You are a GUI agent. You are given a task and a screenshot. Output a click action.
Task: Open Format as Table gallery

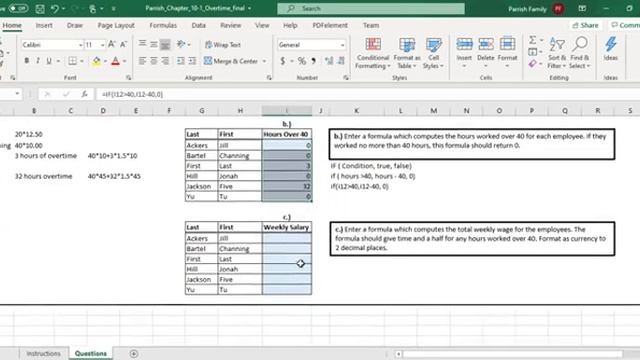point(407,53)
